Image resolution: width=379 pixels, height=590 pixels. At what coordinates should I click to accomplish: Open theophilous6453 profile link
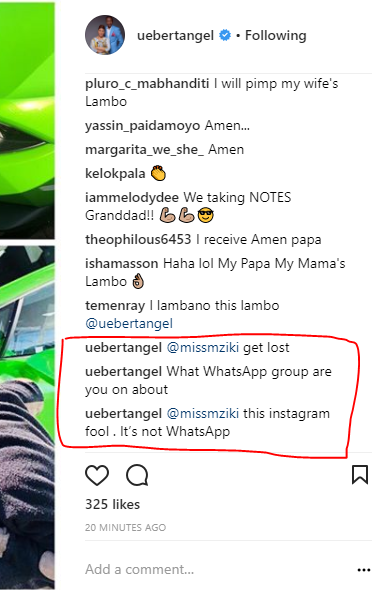[138, 240]
